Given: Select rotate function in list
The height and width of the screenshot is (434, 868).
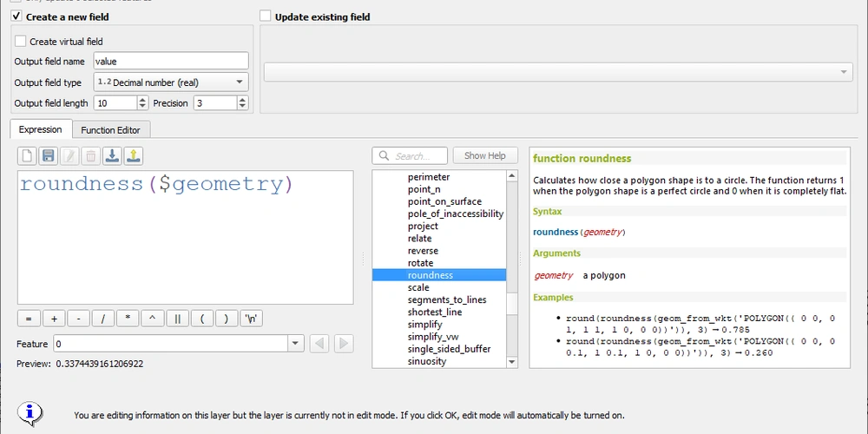Looking at the screenshot, I should (420, 263).
